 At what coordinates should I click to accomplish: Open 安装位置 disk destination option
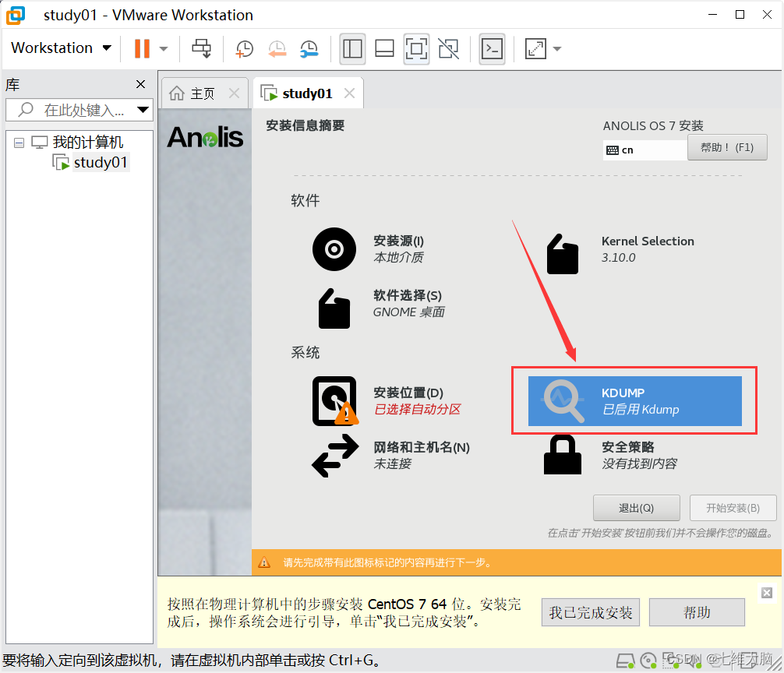[x=386, y=400]
